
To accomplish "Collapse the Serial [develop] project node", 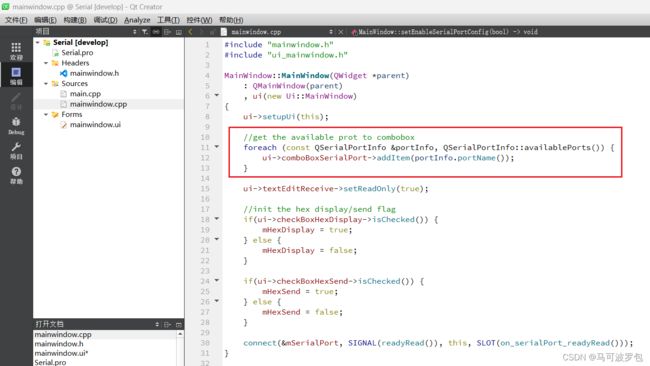I will pyautogui.click(x=38, y=42).
